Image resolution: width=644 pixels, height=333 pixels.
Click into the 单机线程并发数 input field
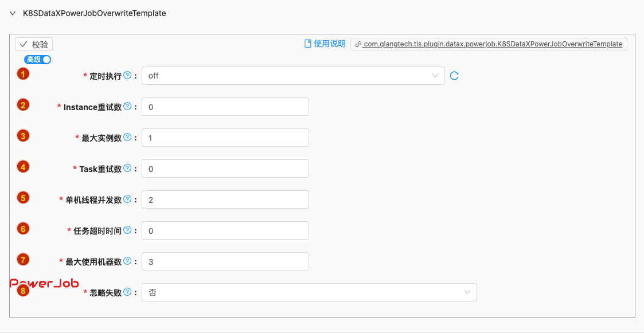tap(225, 199)
